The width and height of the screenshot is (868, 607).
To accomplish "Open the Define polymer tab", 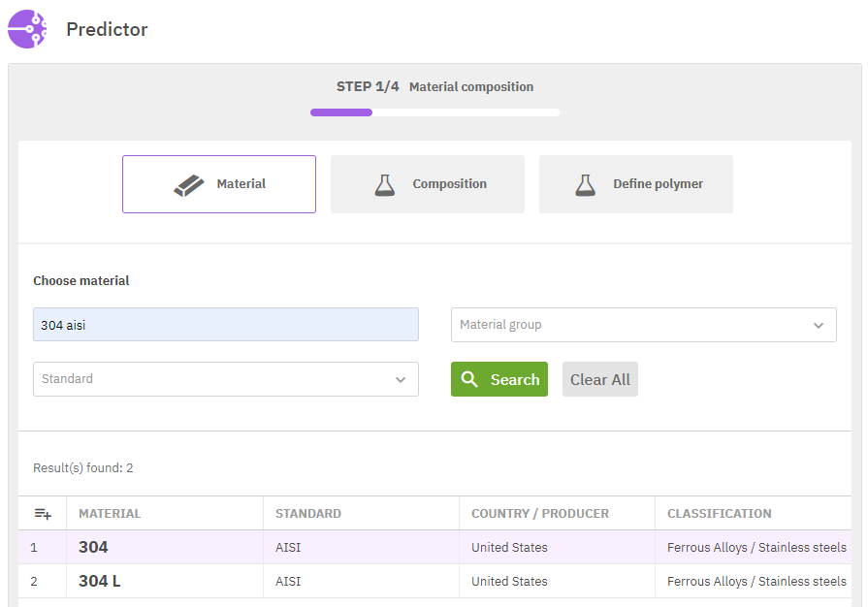I will [x=636, y=184].
